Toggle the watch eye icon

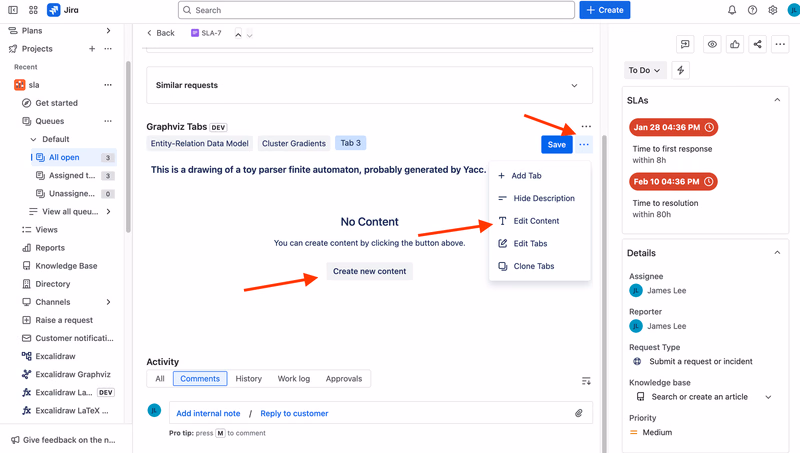(712, 44)
